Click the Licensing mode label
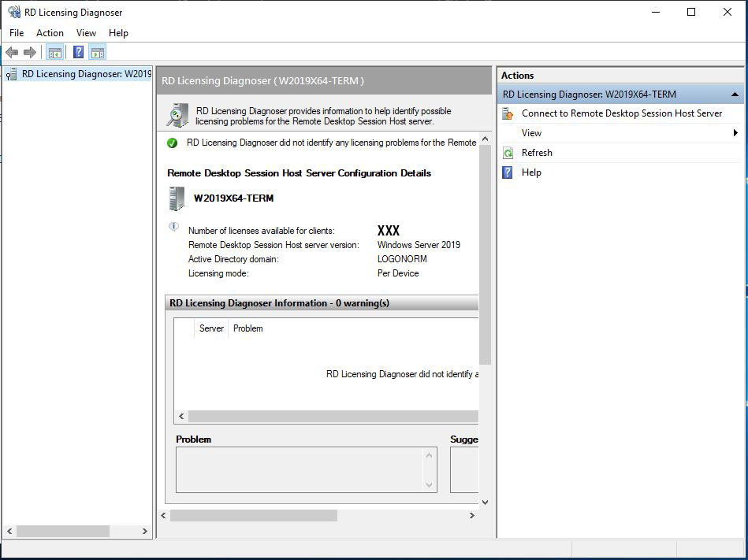 pyautogui.click(x=218, y=273)
